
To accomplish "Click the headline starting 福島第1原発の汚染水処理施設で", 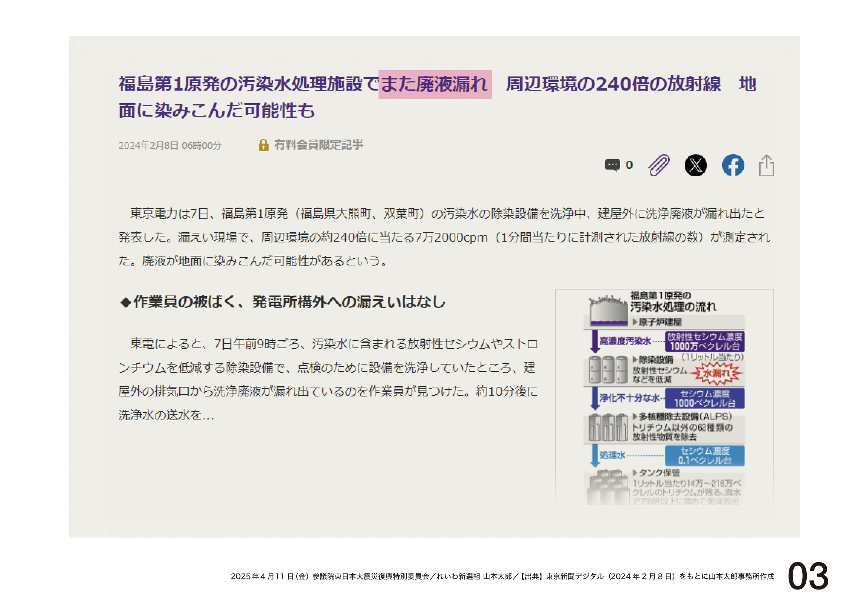I will click(x=438, y=97).
